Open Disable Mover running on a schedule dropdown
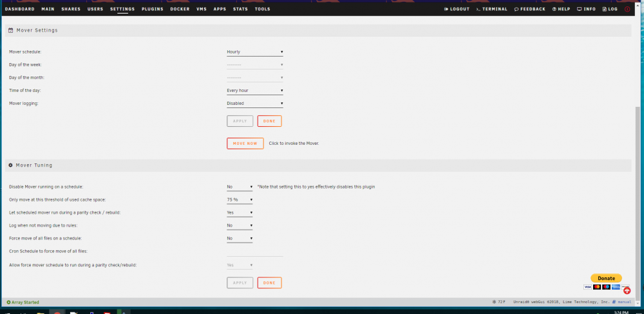 tap(240, 187)
